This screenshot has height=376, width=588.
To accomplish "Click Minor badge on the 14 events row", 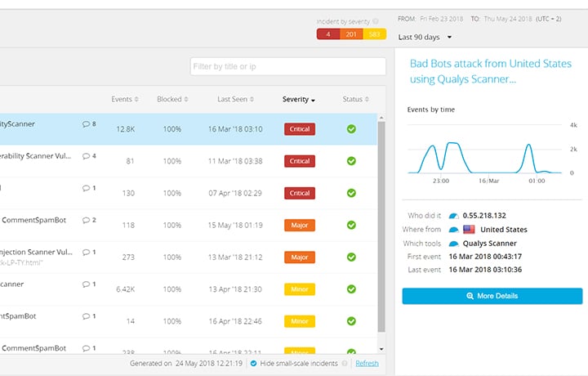I will (x=300, y=321).
